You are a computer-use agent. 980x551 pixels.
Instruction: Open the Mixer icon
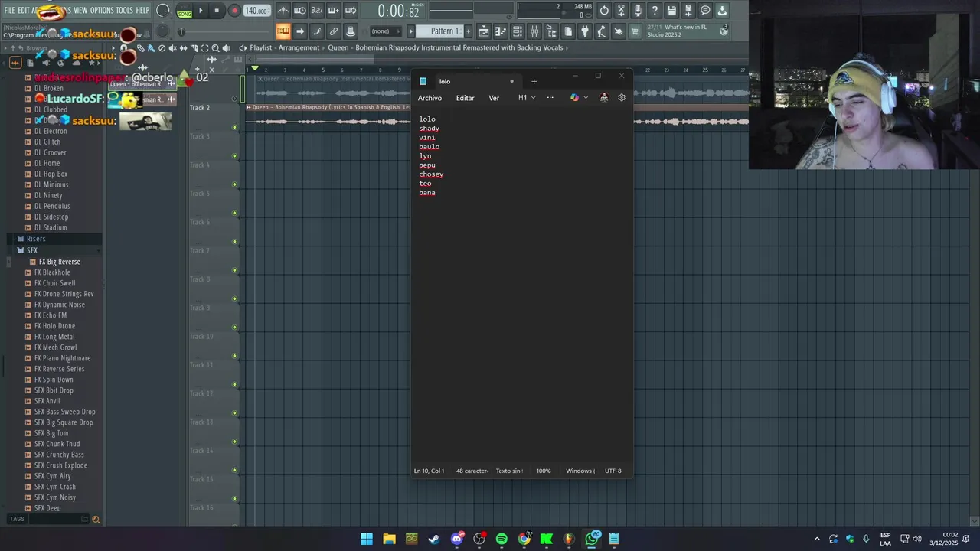tap(534, 31)
